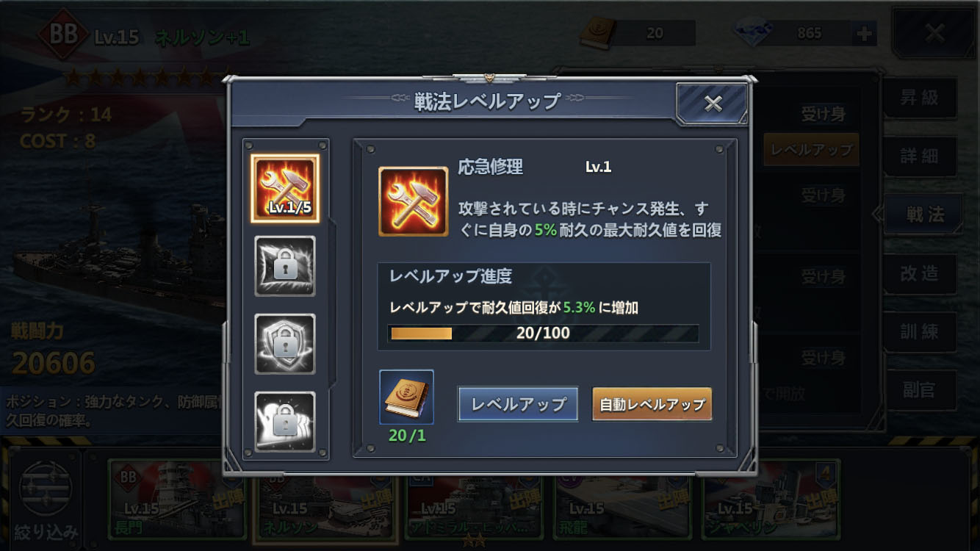980x551 pixels.
Task: Click the 20/100 level-up progress bar
Action: coord(543,334)
